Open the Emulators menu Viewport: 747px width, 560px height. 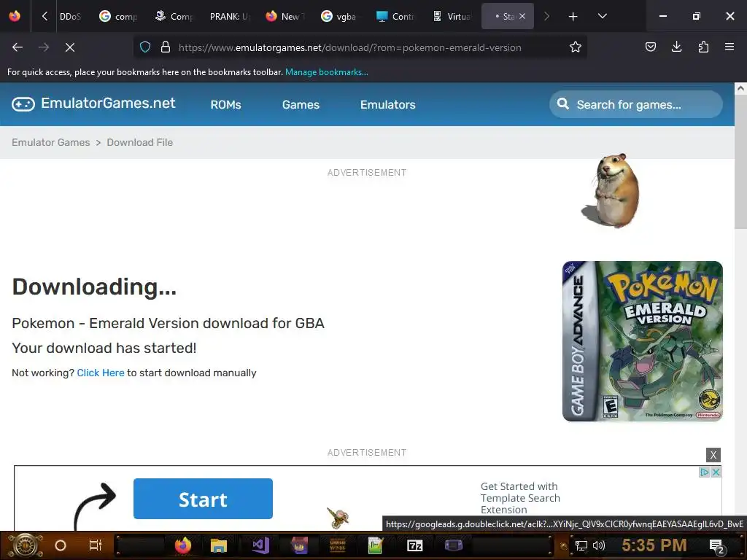[x=388, y=105]
